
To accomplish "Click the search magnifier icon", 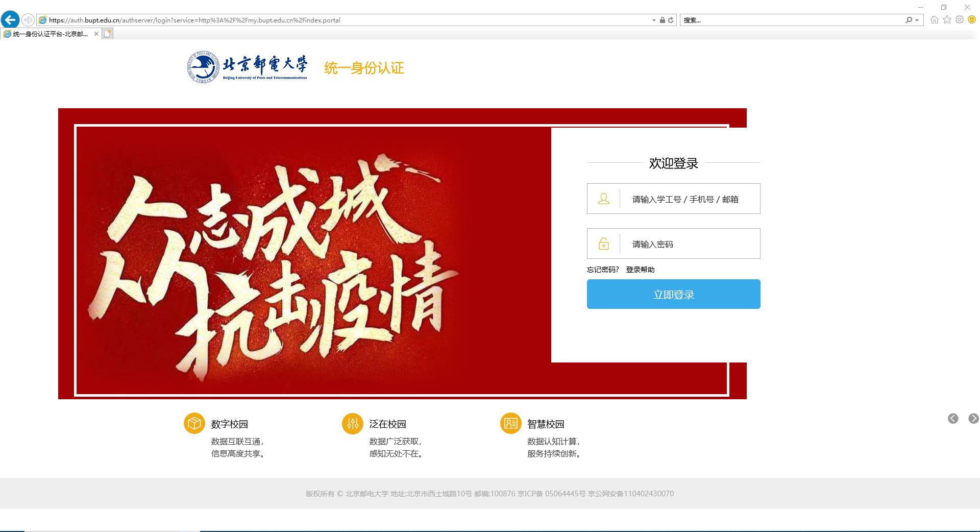I will point(909,20).
